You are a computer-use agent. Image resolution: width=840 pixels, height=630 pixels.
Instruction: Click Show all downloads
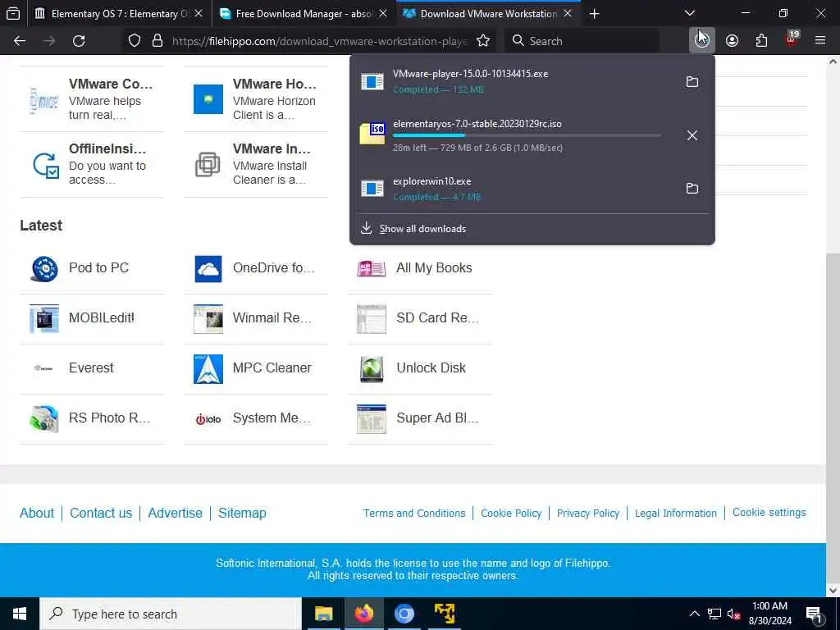pyautogui.click(x=422, y=229)
